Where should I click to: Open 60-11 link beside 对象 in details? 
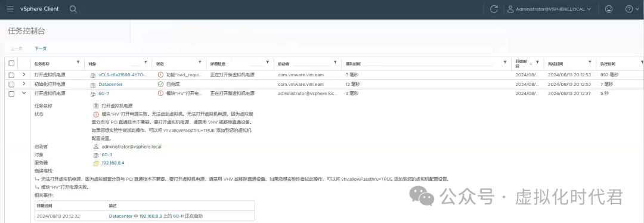click(x=107, y=155)
